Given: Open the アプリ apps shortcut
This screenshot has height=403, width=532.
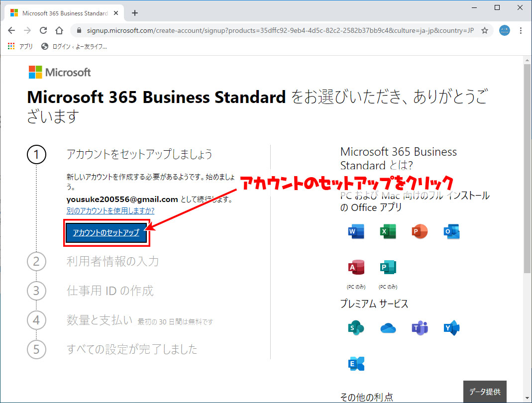Looking at the screenshot, I should coord(20,46).
